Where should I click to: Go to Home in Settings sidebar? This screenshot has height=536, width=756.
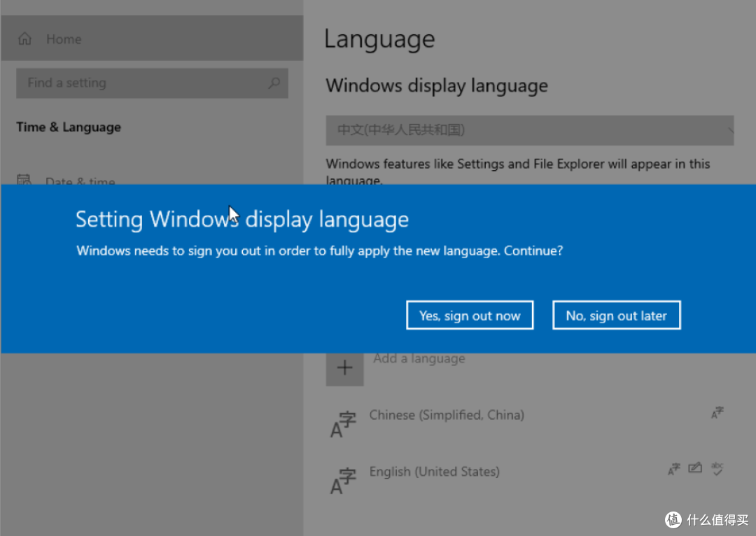152,38
